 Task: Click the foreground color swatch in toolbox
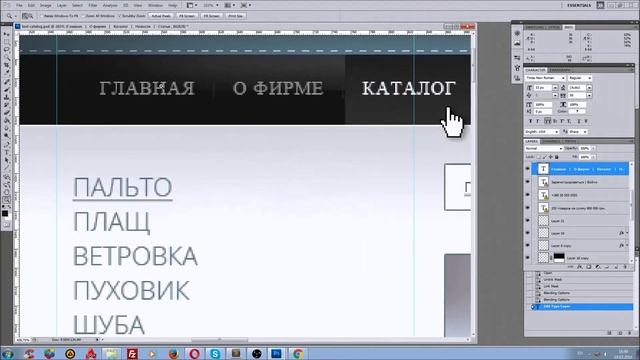click(x=5, y=213)
